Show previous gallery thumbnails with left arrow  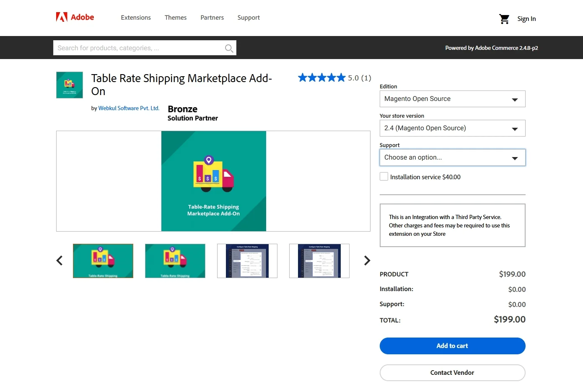pos(60,260)
